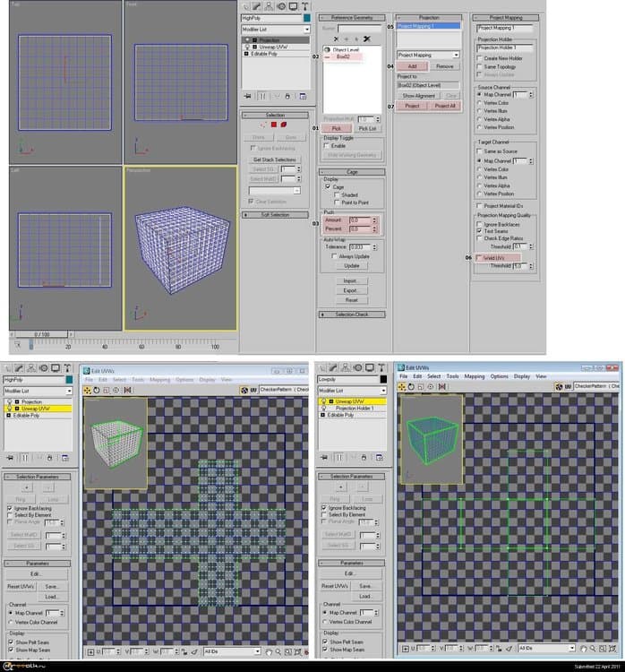This screenshot has width=625, height=672.
Task: Check the Point to Point checkbox
Action: (337, 202)
